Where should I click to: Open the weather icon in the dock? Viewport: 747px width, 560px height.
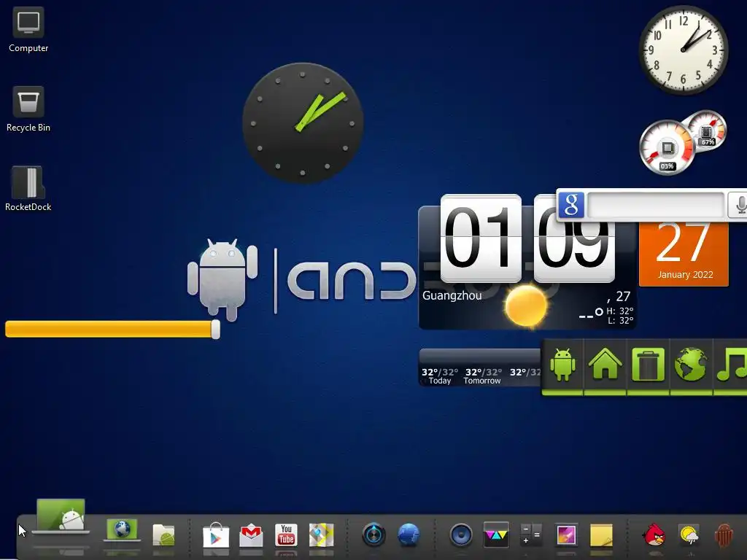(x=689, y=535)
